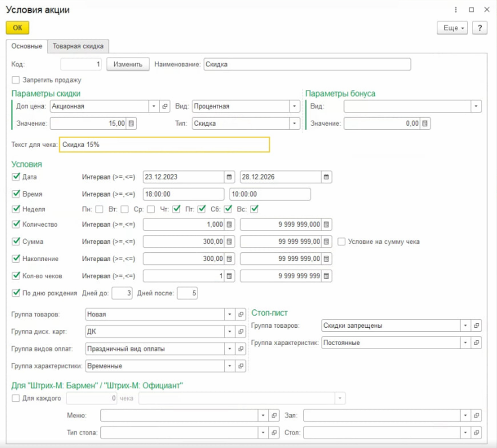Open stop-list Скидки запрещены group form icon

[476, 326]
